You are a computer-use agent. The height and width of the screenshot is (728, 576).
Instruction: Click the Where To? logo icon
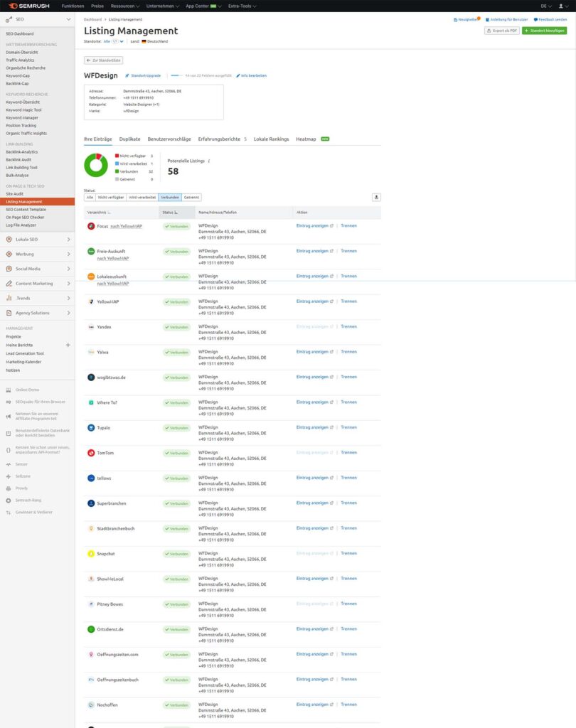point(91,402)
